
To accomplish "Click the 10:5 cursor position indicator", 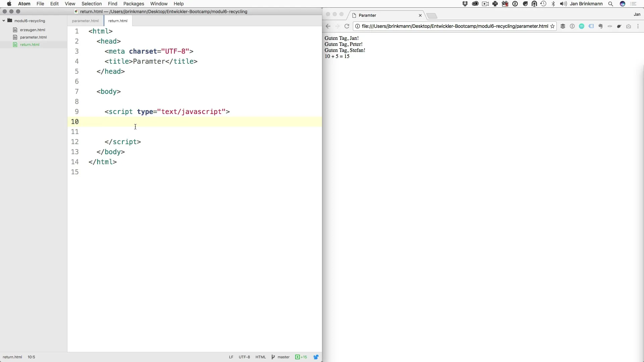I will (31, 357).
